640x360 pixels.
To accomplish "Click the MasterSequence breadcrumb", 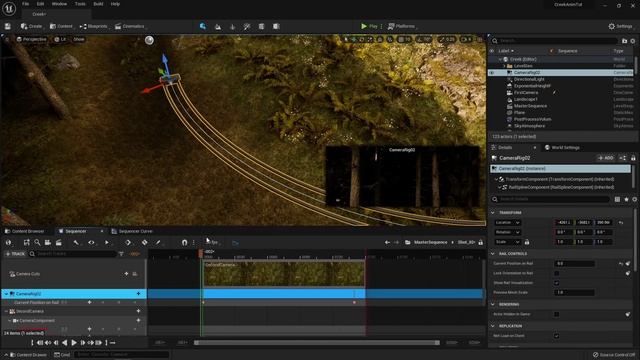I will pos(431,242).
